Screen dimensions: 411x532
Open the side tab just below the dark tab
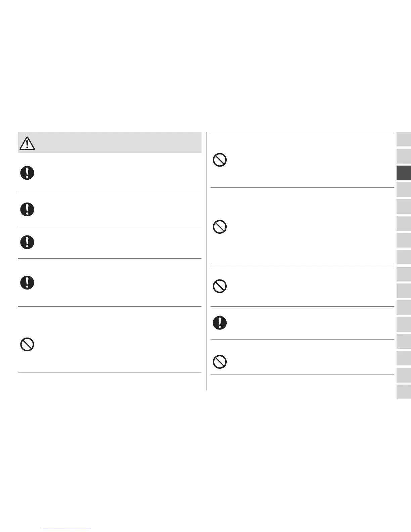(x=404, y=190)
